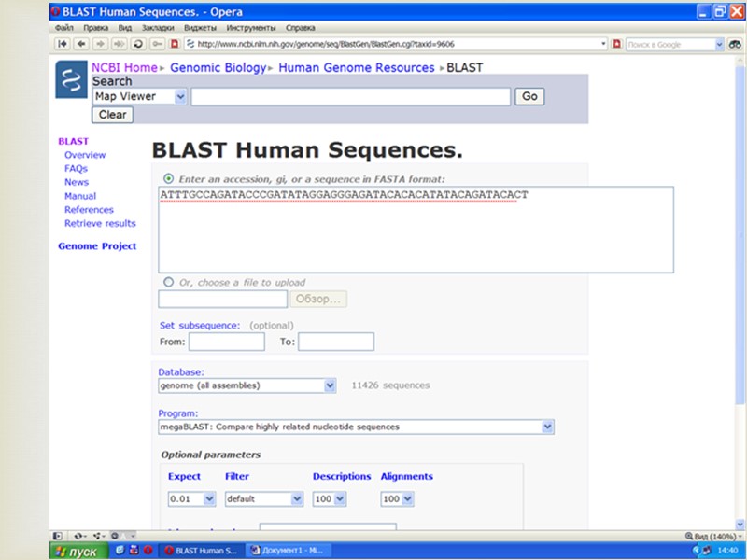Screen dimensions: 747x560
Task: Toggle the panel icon in the status bar
Action: pyautogui.click(x=57, y=536)
